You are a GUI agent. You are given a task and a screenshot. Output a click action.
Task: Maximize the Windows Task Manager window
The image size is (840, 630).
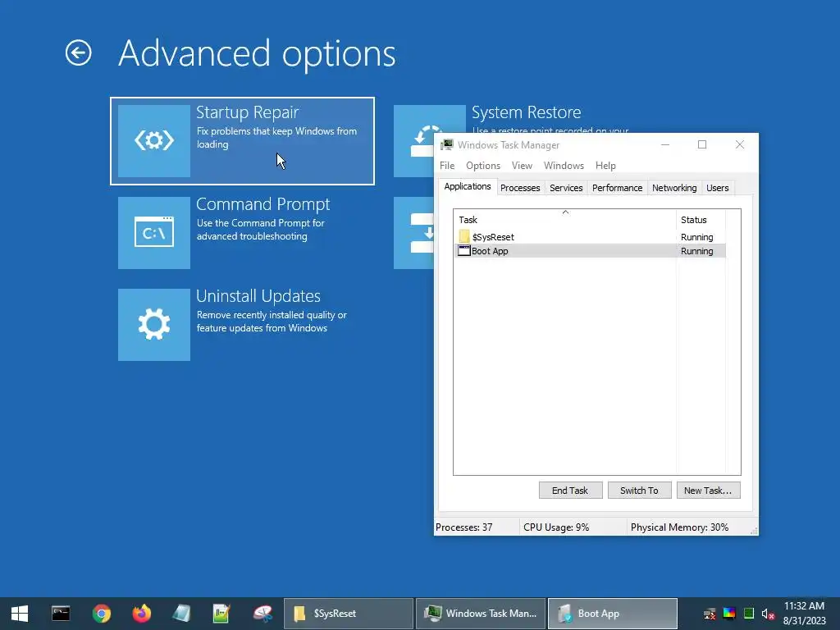(x=702, y=144)
